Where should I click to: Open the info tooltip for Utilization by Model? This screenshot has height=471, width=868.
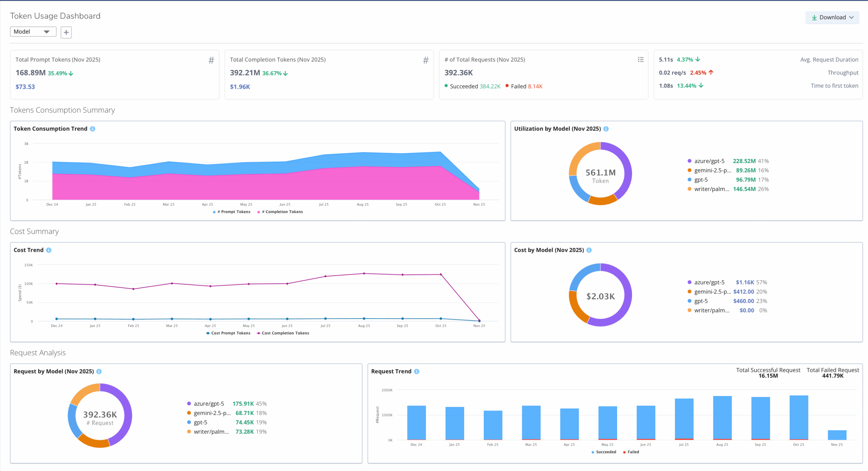pos(607,129)
